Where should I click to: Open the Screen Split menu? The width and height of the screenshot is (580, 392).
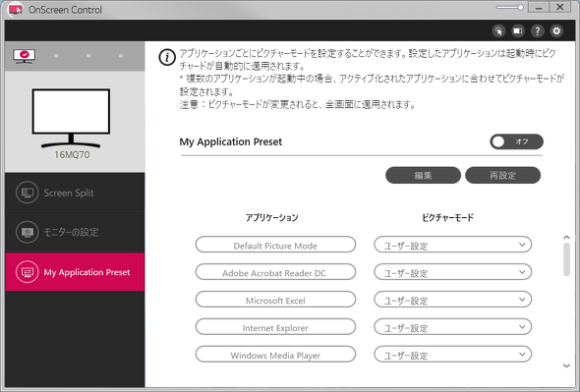75,193
